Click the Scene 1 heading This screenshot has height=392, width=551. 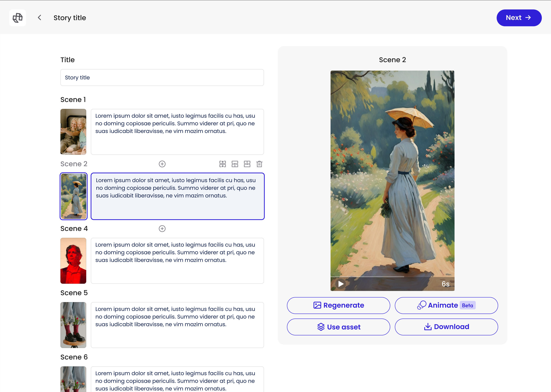click(x=73, y=99)
